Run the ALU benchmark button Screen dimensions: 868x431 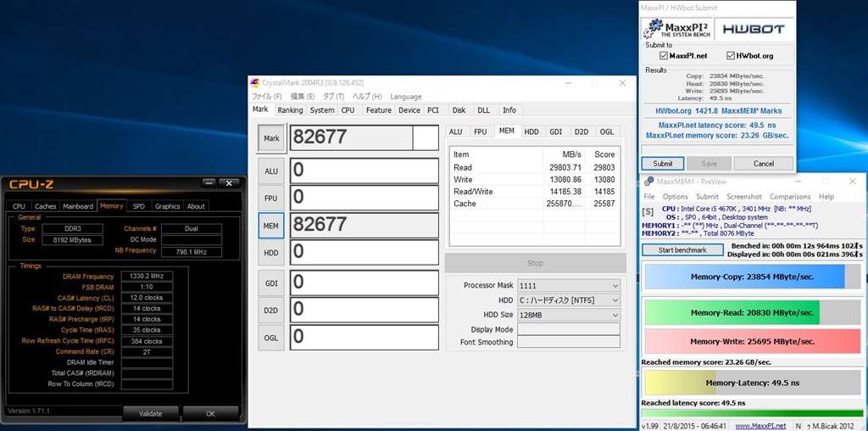[x=271, y=171]
